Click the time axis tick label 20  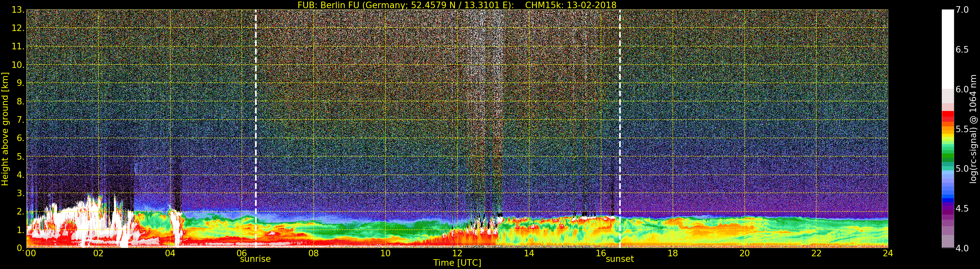745,253
